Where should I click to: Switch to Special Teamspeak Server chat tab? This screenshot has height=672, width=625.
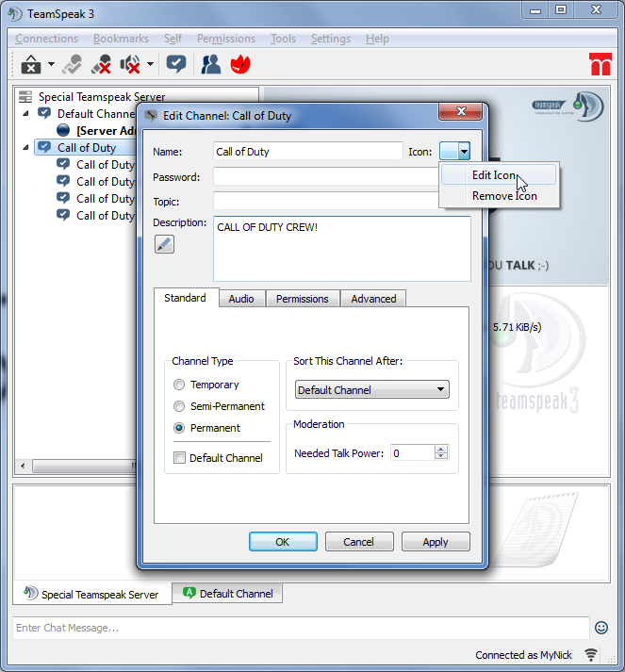click(x=91, y=594)
